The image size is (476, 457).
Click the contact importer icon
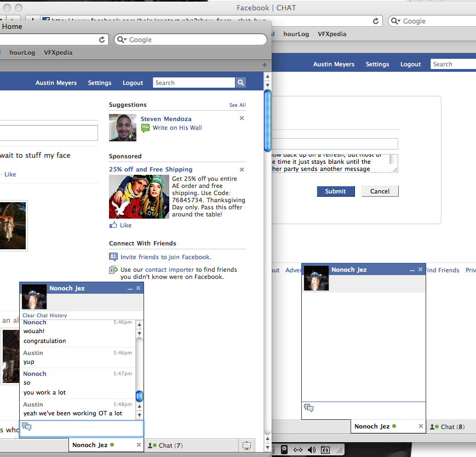click(x=113, y=270)
